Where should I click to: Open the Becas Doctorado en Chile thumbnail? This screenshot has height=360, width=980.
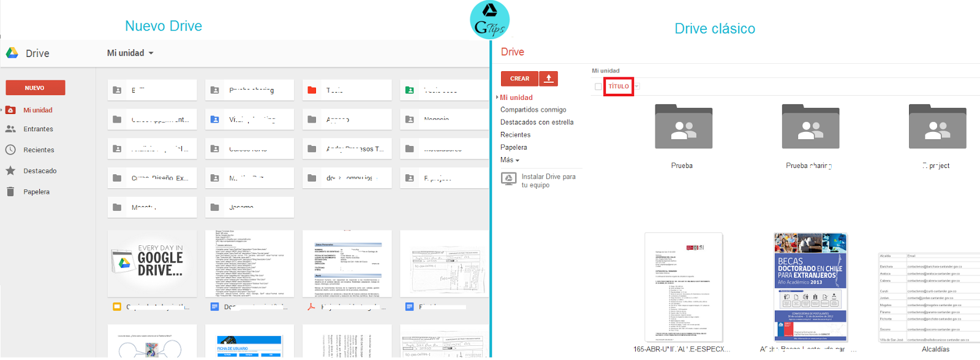point(810,287)
